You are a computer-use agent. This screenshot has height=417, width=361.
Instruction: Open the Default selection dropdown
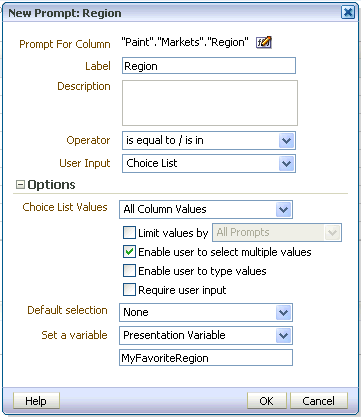tap(284, 312)
